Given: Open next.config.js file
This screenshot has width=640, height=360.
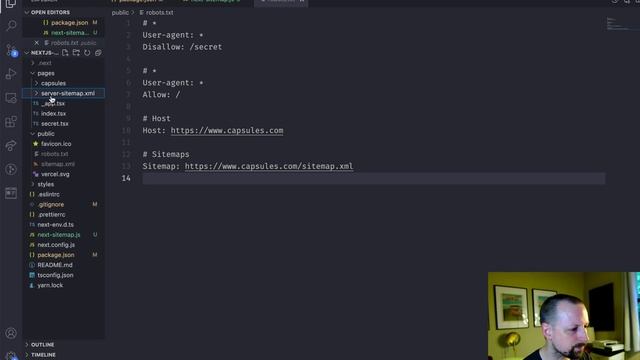Looking at the screenshot, I should tap(56, 245).
